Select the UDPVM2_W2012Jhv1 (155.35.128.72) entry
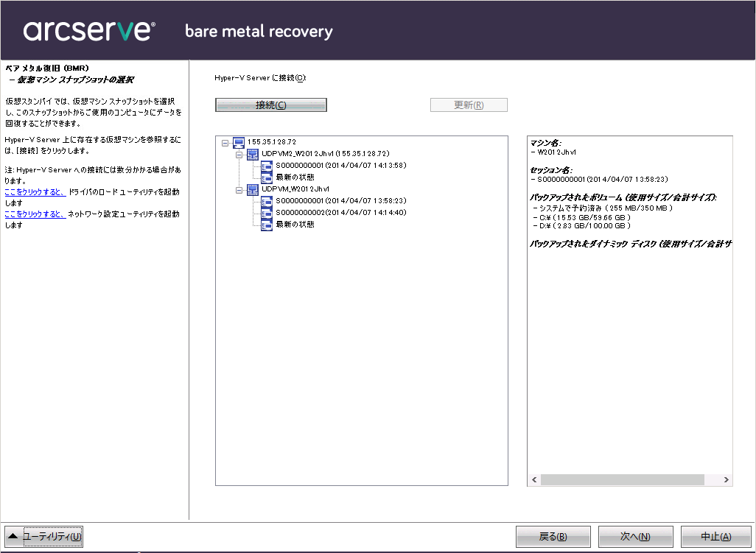The height and width of the screenshot is (553, 756). (x=325, y=154)
